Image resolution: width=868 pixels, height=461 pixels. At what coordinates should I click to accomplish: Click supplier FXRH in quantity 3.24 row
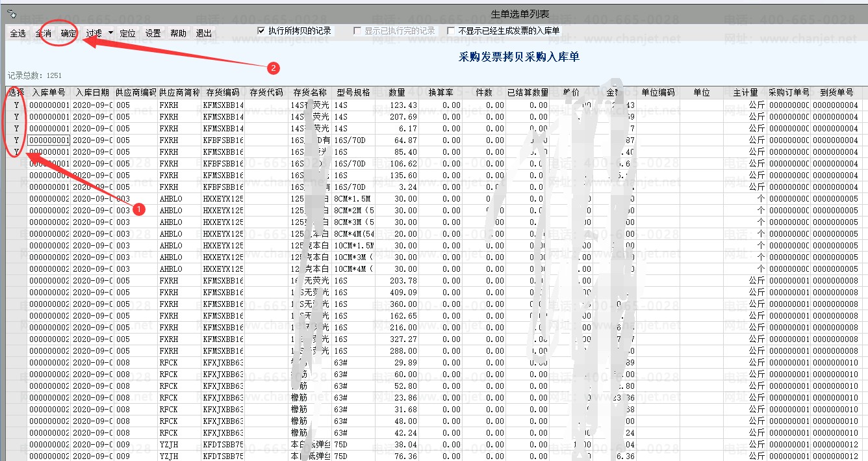pyautogui.click(x=179, y=187)
